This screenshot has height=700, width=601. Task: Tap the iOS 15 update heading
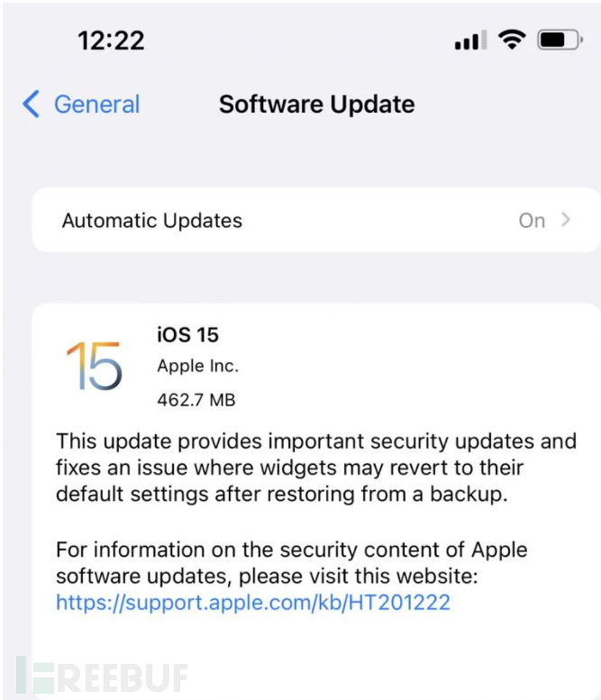pos(187,335)
